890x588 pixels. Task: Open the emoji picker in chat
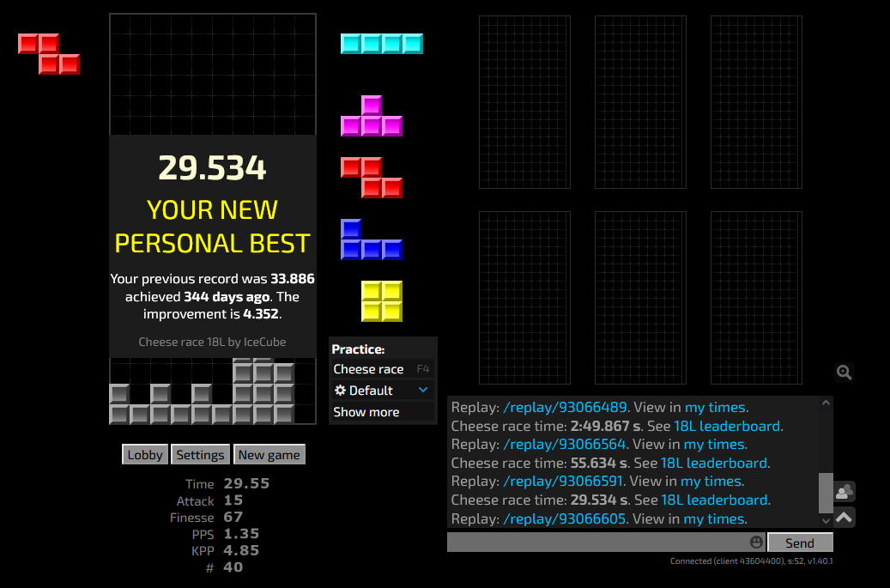(x=756, y=543)
